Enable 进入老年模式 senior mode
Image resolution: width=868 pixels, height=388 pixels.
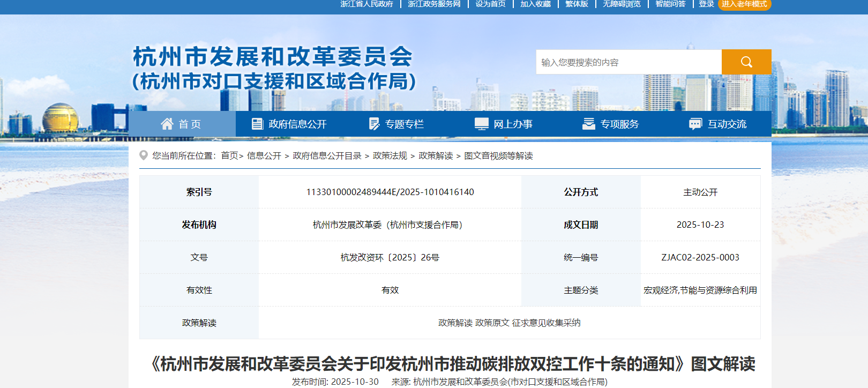744,4
